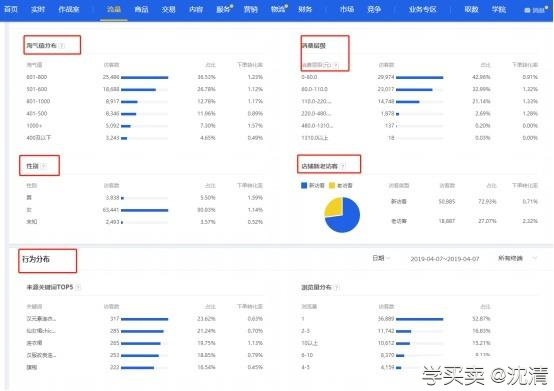Open 市场 in the top navigation
The height and width of the screenshot is (391, 554).
[x=347, y=9]
